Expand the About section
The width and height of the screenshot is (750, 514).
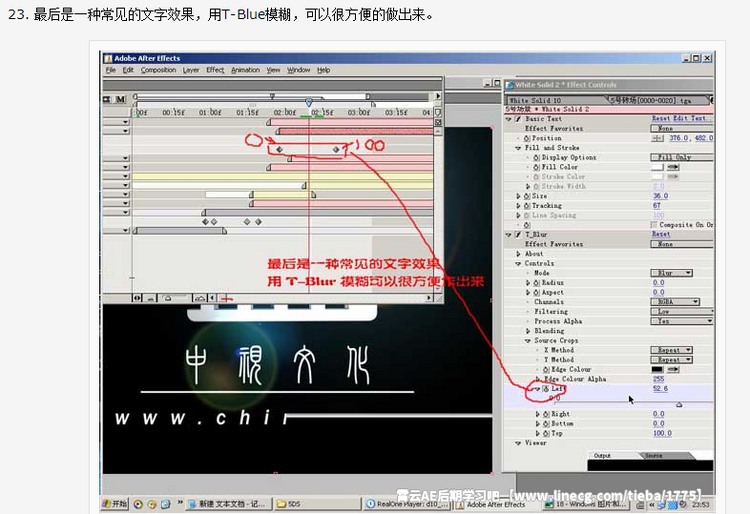[518, 254]
